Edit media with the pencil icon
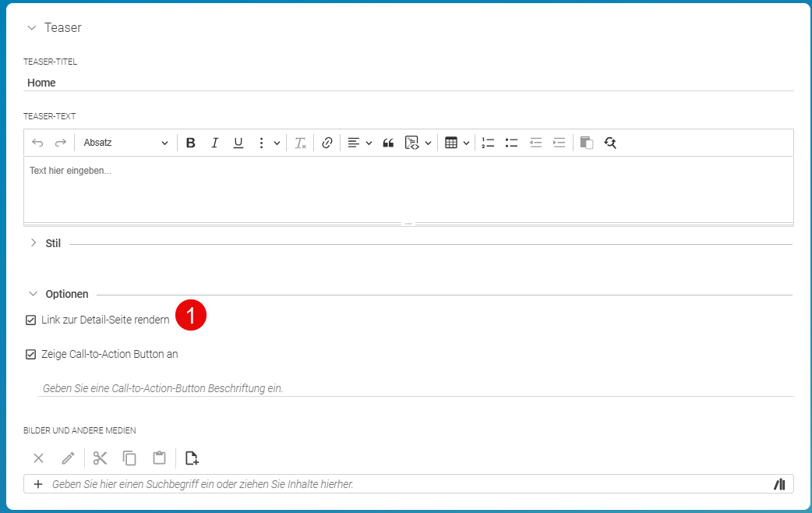Screen dimensions: 812x513 (68, 458)
